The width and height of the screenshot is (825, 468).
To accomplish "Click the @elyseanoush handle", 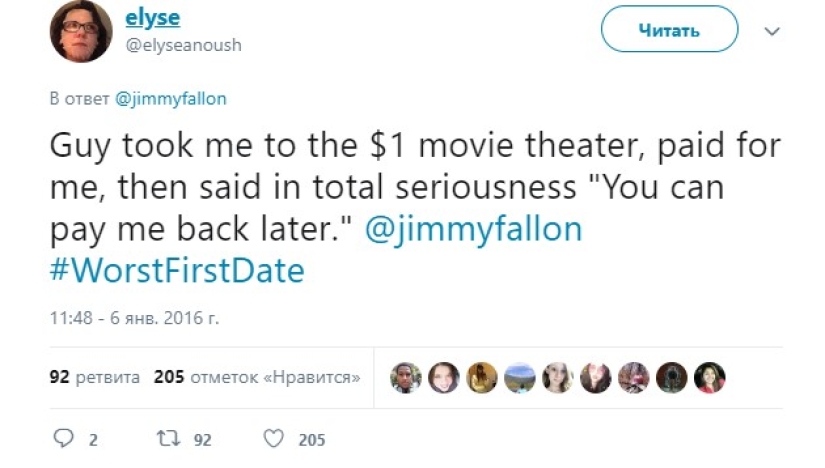I will tap(183, 45).
